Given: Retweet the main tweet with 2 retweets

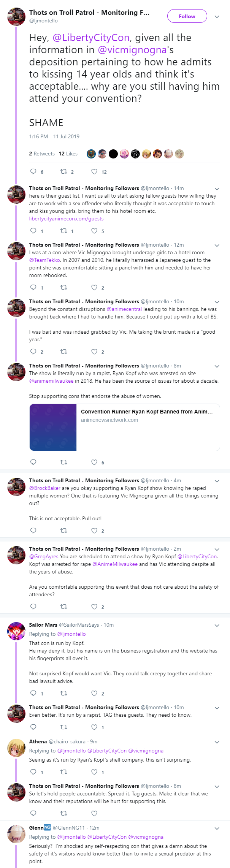Looking at the screenshot, I should (64, 172).
